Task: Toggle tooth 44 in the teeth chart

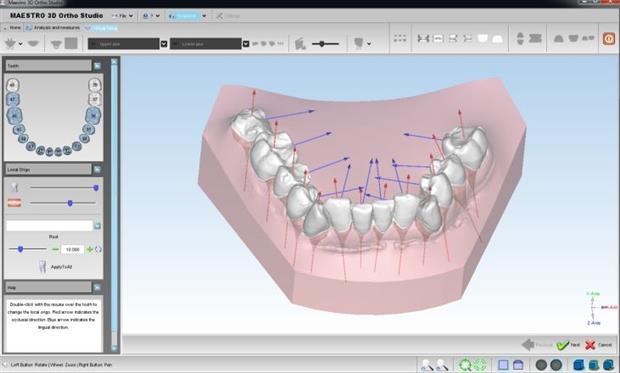Action: tap(23, 138)
